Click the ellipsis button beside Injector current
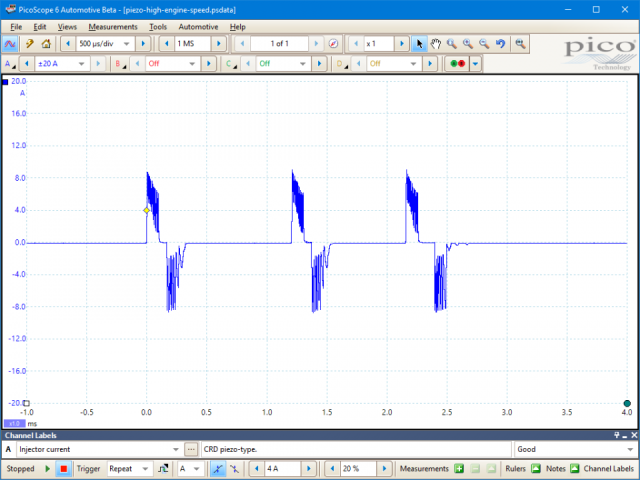The height and width of the screenshot is (480, 640). [191, 449]
